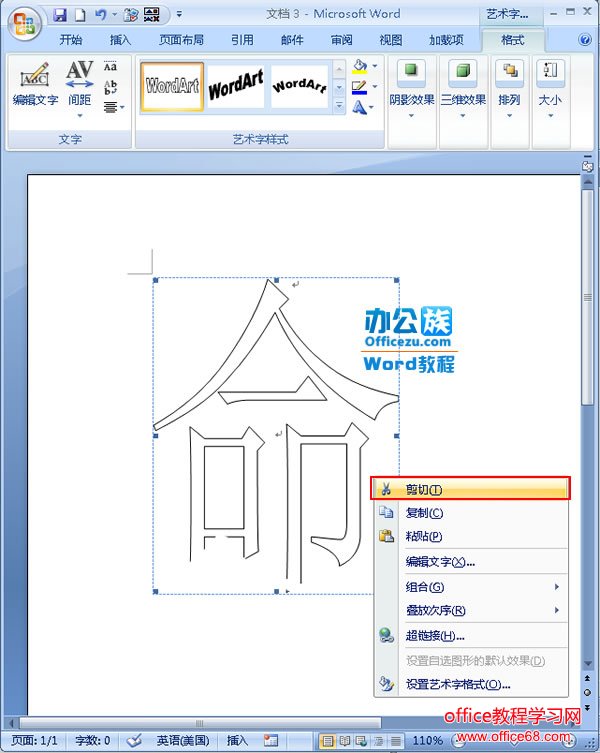Image resolution: width=600 pixels, height=753 pixels.
Task: Move WordArt gallery up one row
Action: tap(339, 69)
